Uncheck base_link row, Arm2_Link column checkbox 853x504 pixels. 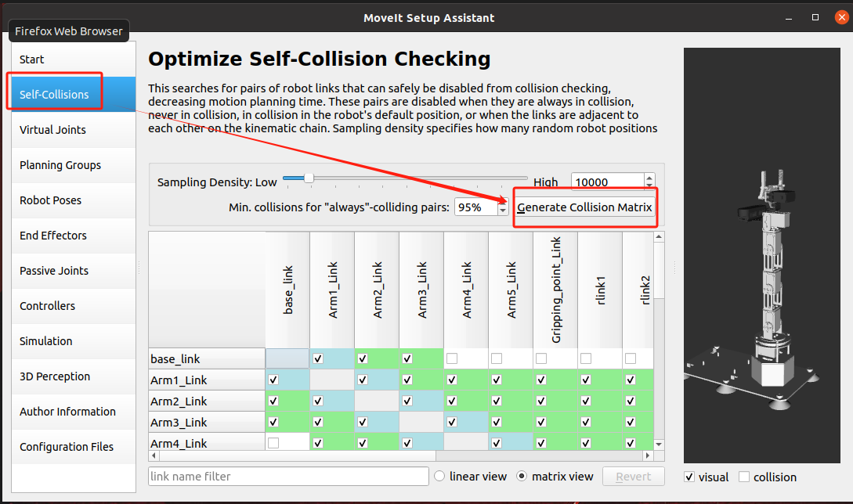coord(363,359)
